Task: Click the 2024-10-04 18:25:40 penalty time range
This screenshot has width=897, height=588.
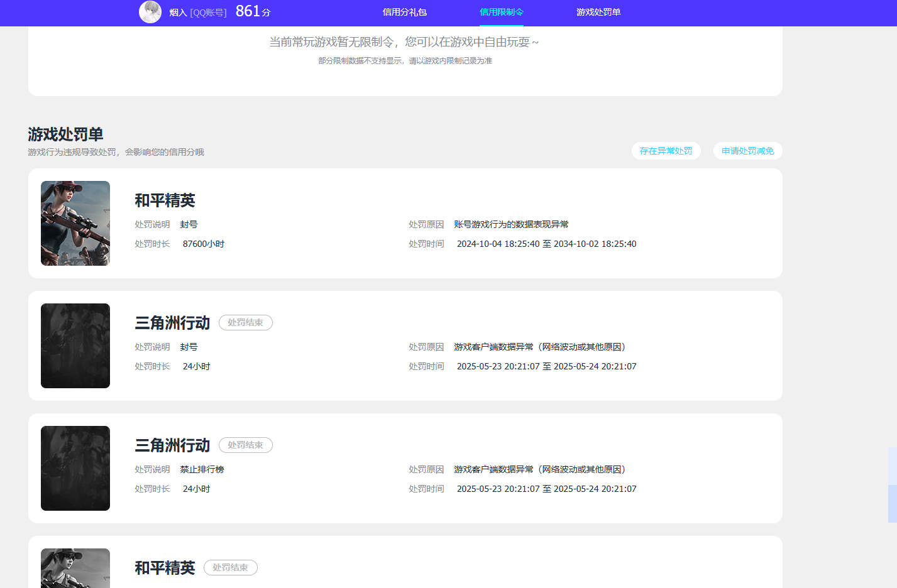Action: [x=546, y=244]
